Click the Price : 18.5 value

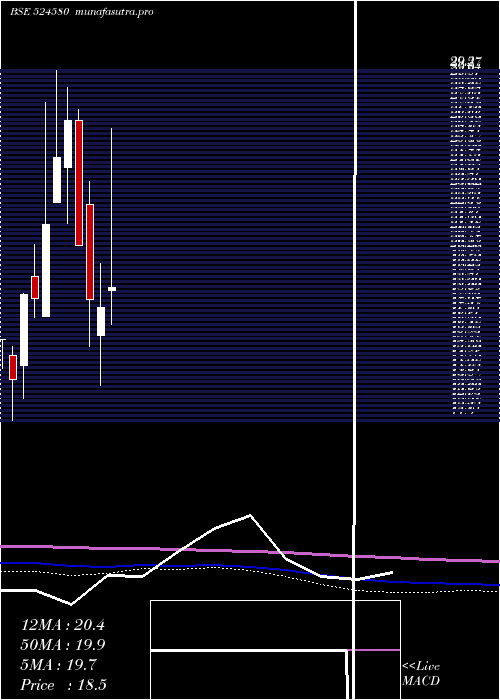coord(63,685)
